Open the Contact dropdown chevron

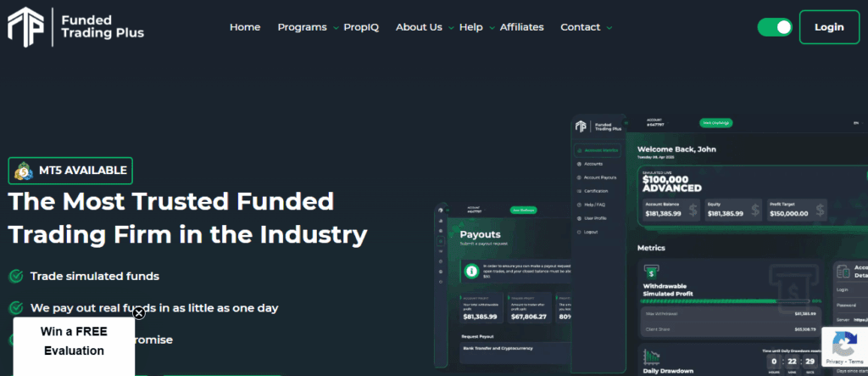tap(609, 28)
